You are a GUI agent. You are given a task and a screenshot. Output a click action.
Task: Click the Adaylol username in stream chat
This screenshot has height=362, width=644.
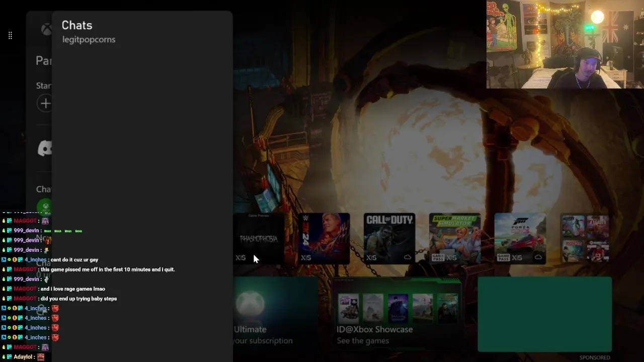point(24,357)
